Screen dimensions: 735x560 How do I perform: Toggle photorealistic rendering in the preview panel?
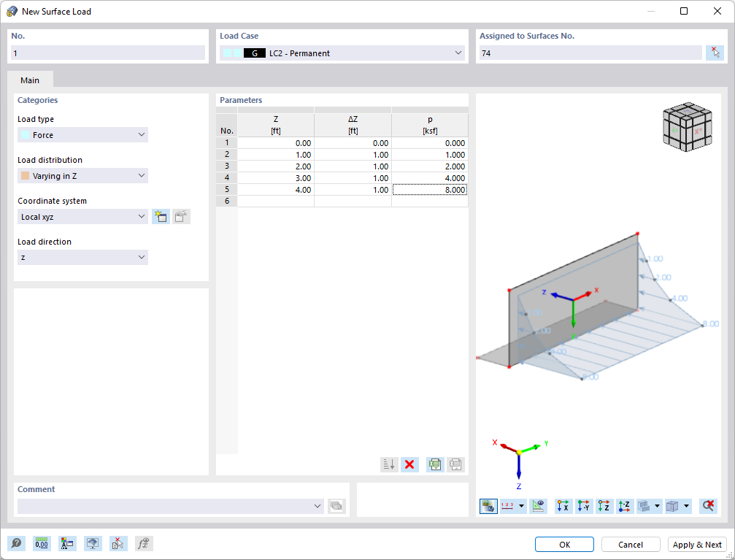[x=488, y=505]
